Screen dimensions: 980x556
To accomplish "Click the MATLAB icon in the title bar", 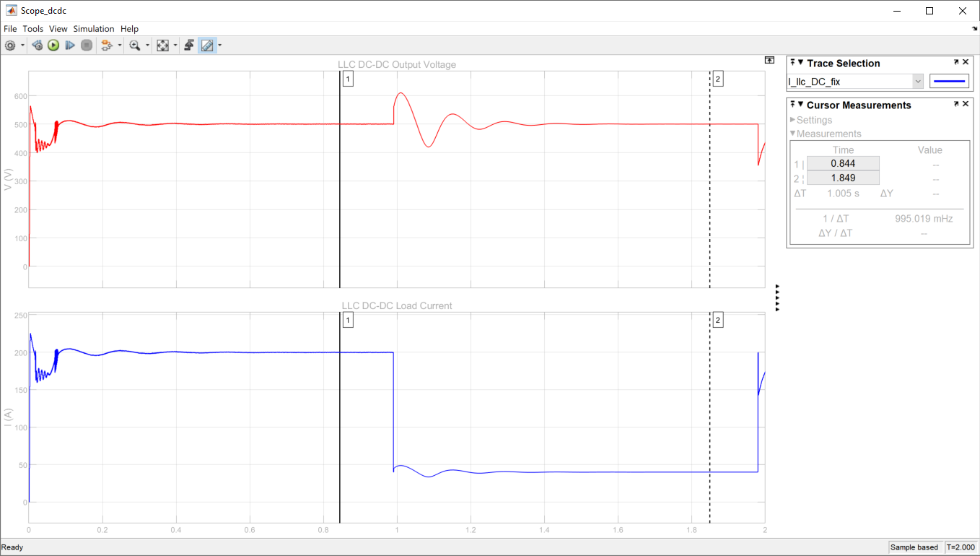I will click(x=11, y=11).
